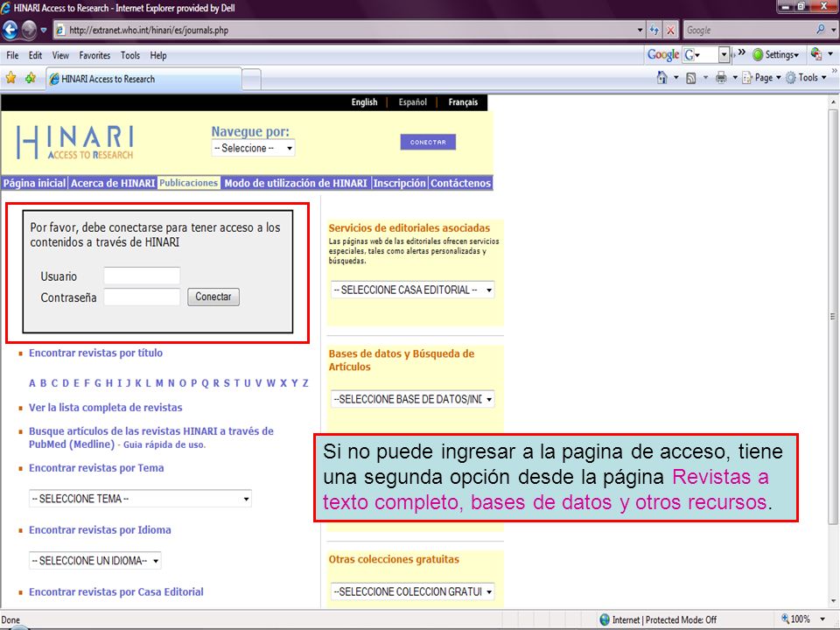Click Ver la lista completa de revistas
The width and height of the screenshot is (840, 630).
tap(106, 408)
